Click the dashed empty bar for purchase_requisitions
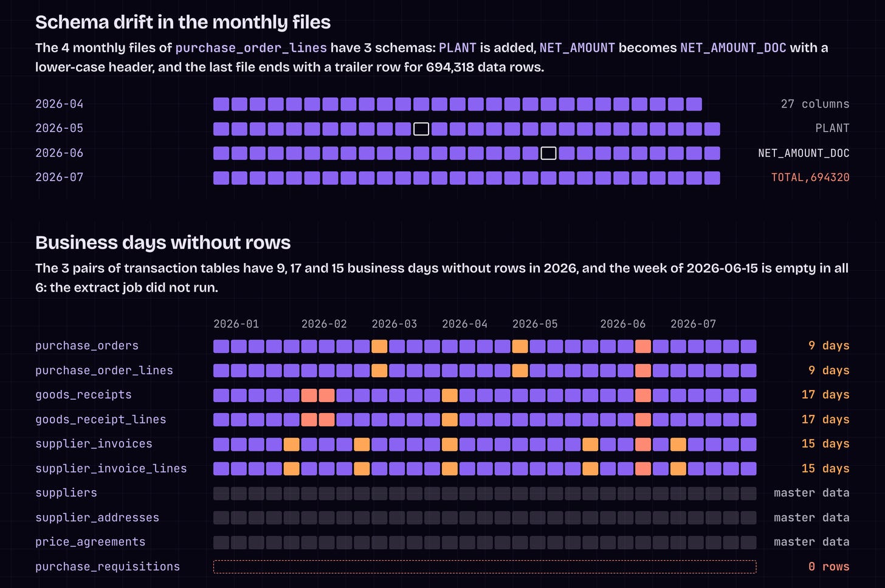Viewport: 885px width, 588px height. tap(485, 567)
